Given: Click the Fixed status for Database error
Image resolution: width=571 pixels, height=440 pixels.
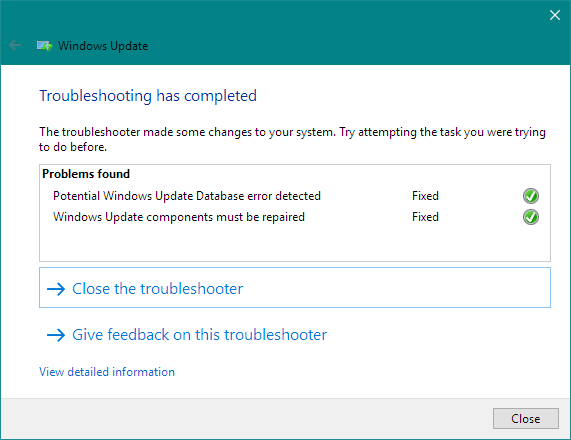Looking at the screenshot, I should pyautogui.click(x=425, y=196).
